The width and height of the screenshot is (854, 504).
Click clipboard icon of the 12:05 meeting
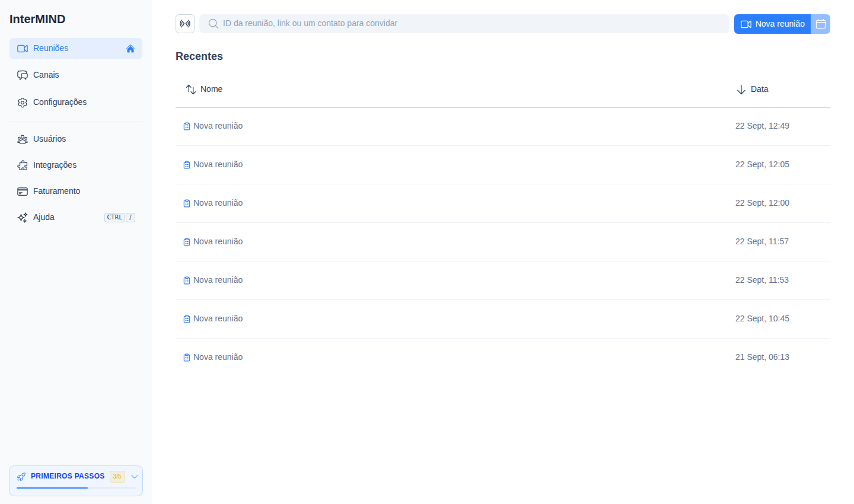(x=187, y=165)
